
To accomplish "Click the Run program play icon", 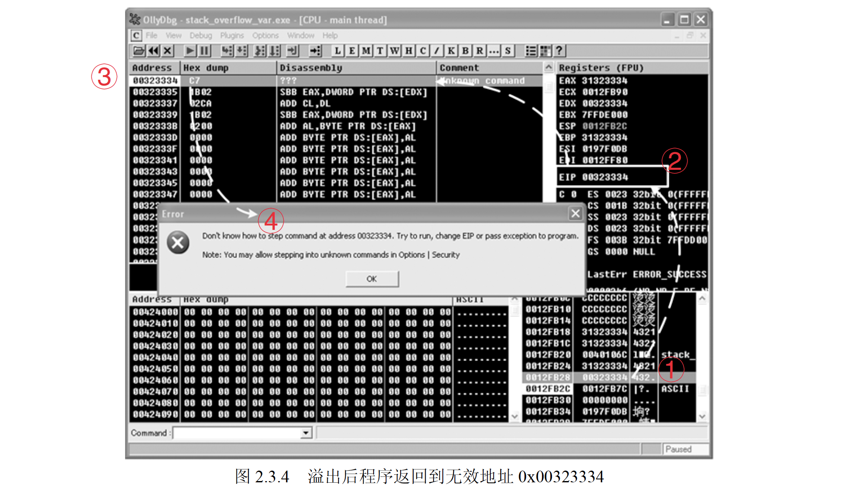I will coord(190,51).
